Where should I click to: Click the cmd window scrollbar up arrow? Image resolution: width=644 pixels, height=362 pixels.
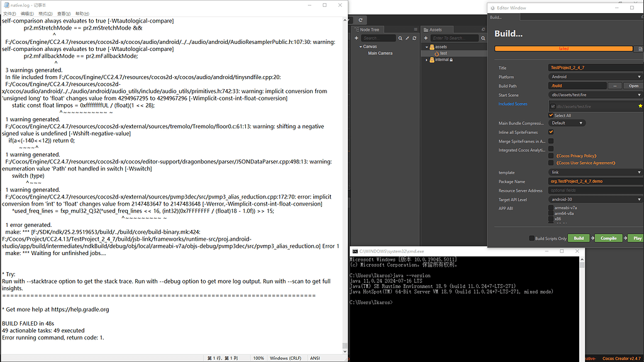582,260
